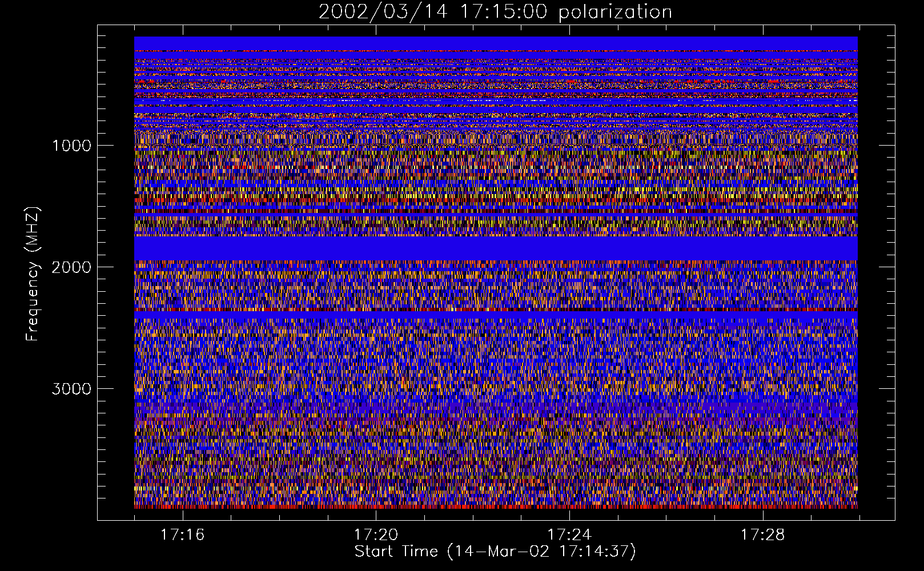Viewport: 924px width, 571px height.
Task: Click the "3000" frequency tick label
Action: click(71, 389)
